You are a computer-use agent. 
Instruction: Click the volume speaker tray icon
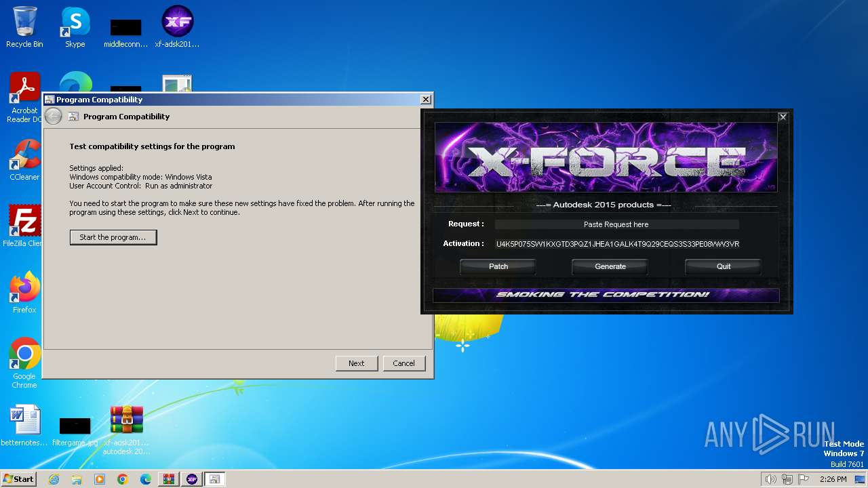pos(770,479)
